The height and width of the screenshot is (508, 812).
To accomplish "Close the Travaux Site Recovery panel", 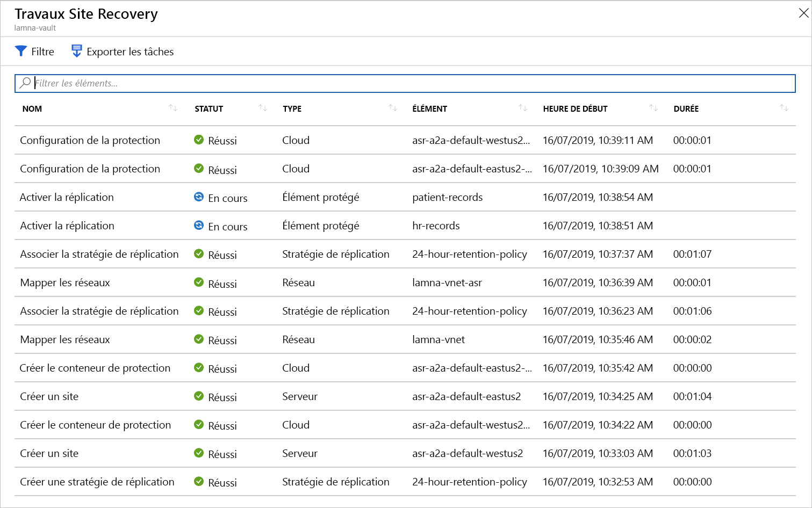I will (x=803, y=13).
